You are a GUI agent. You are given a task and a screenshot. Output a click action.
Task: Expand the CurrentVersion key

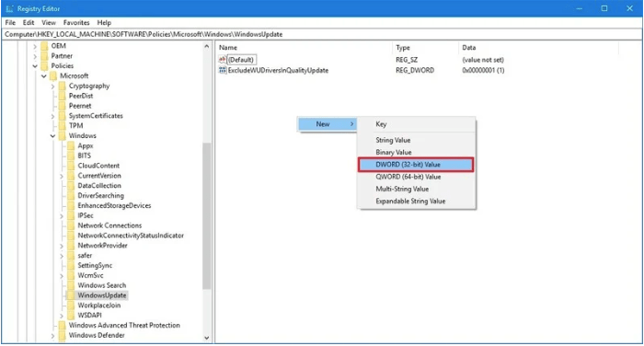click(62, 176)
